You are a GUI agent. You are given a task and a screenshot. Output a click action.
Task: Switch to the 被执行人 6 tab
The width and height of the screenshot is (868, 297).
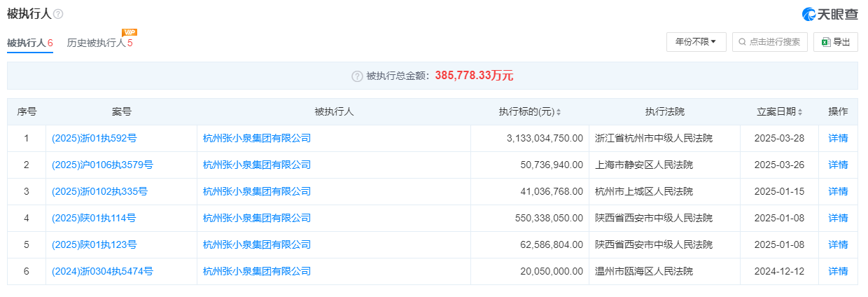(30, 43)
